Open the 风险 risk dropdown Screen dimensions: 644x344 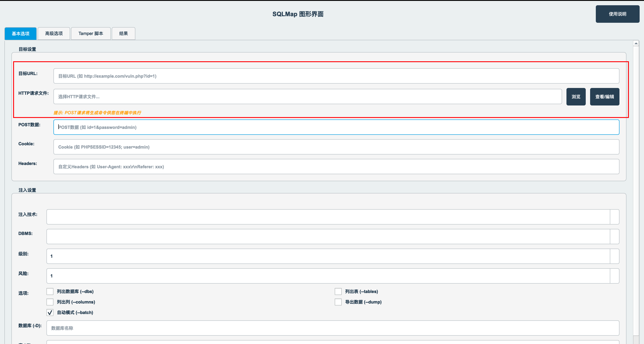click(x=614, y=276)
